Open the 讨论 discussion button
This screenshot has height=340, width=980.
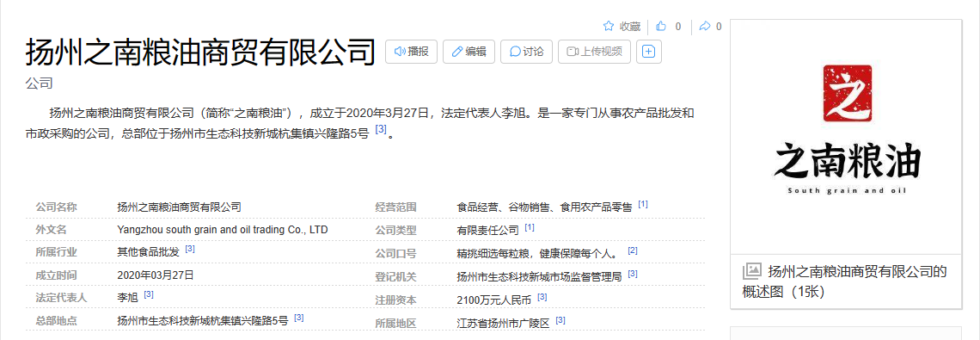click(526, 52)
